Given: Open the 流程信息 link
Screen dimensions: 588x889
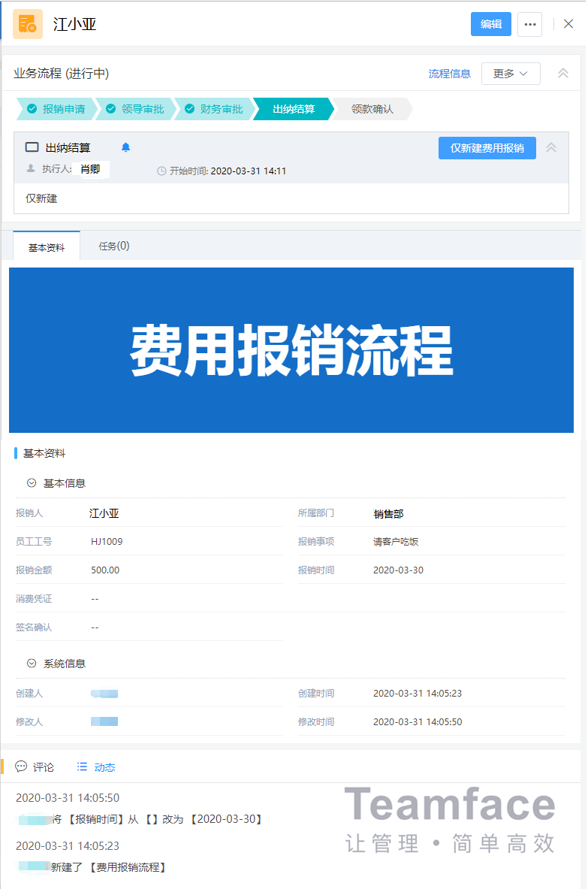Looking at the screenshot, I should [x=449, y=74].
